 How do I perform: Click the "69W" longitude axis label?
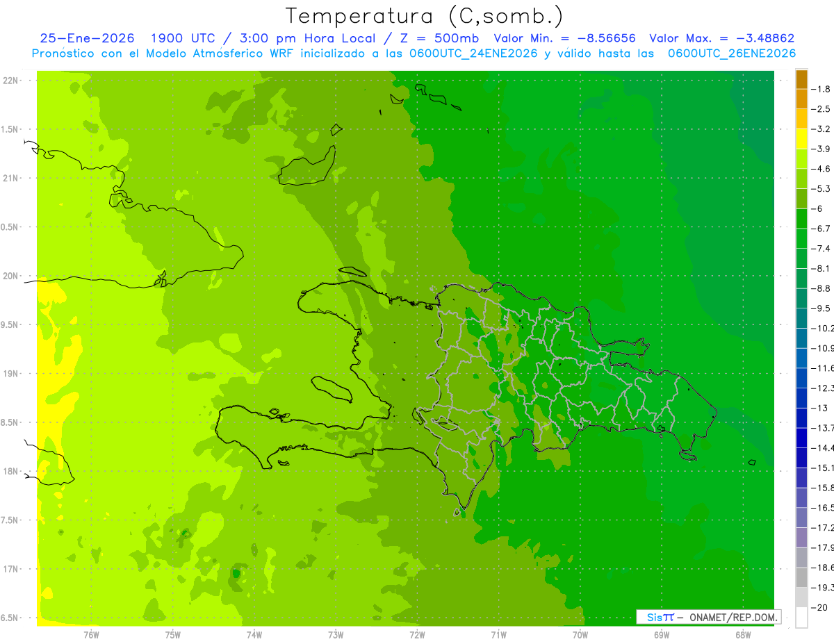click(661, 634)
